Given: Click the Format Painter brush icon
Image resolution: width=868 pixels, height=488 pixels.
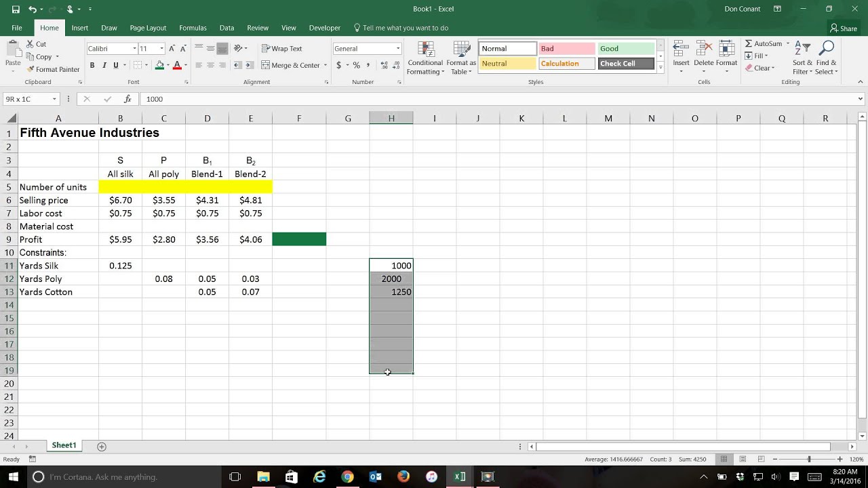Looking at the screenshot, I should pyautogui.click(x=31, y=69).
